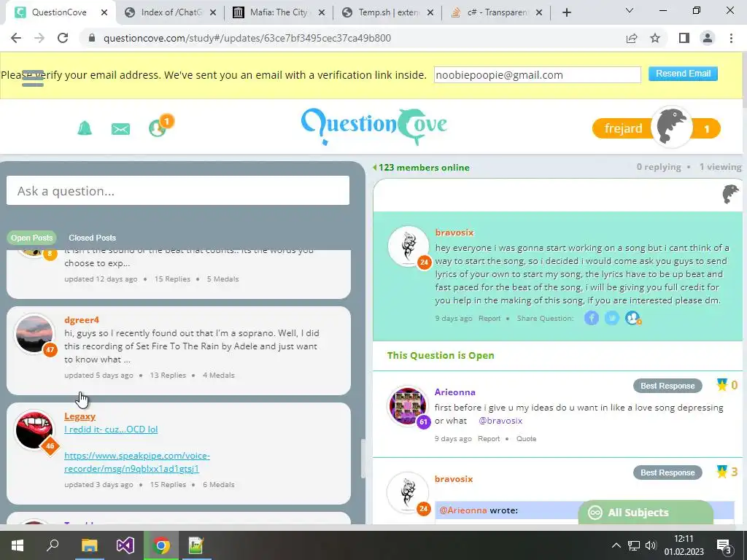The image size is (747, 560).
Task: Report Arieonna's response
Action: point(489,439)
